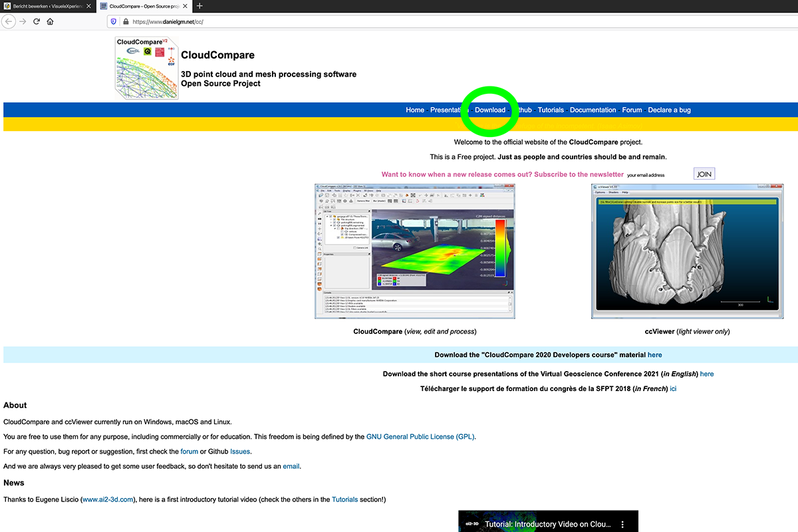Click the 'CloudCompare (view, edit and process)' caption
The height and width of the screenshot is (532, 798).
[415, 331]
